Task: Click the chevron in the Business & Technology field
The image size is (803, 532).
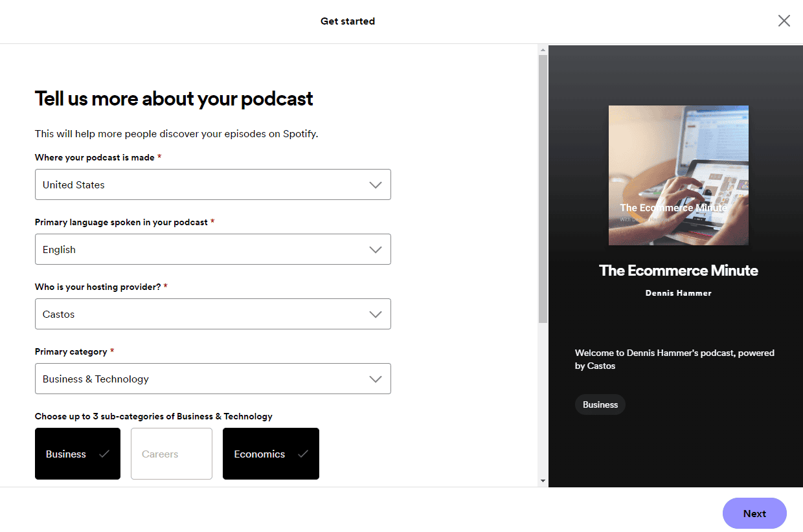Action: pyautogui.click(x=376, y=379)
